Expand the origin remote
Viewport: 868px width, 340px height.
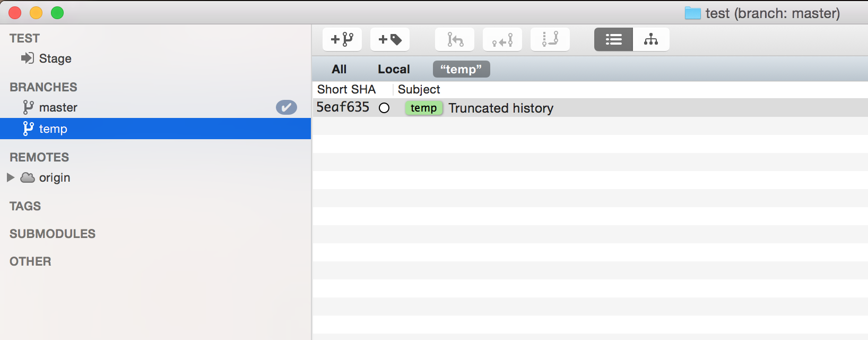point(11,177)
